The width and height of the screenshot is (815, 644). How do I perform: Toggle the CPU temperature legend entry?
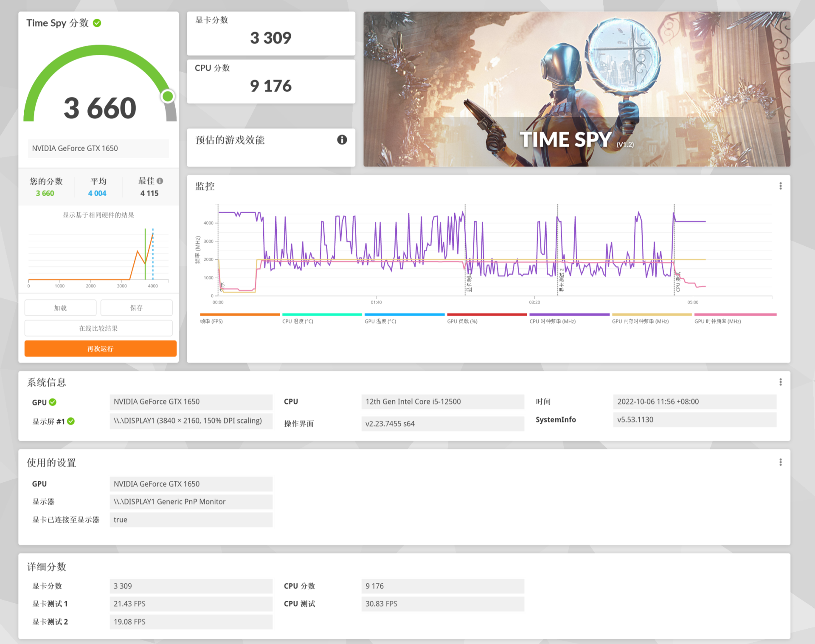pos(321,315)
